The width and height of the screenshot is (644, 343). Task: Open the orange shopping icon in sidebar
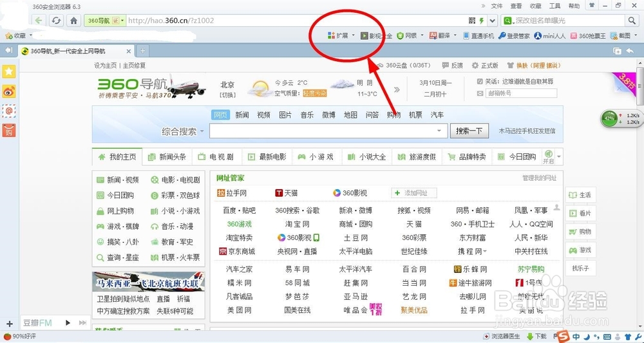9,130
